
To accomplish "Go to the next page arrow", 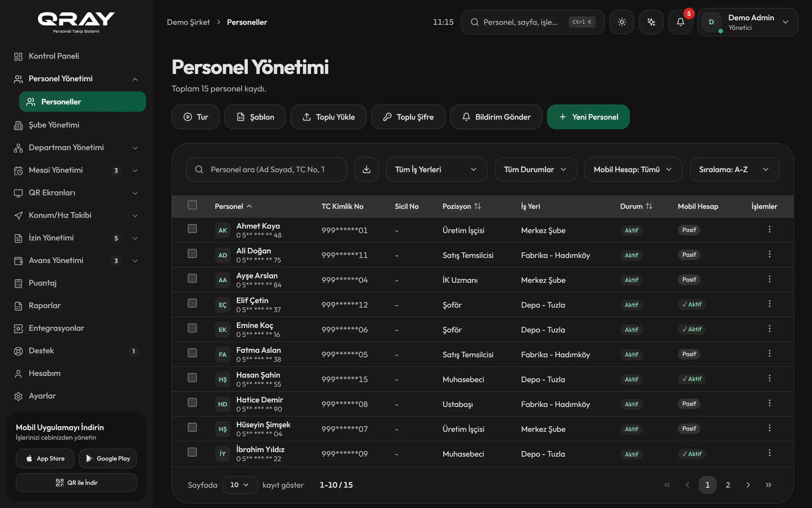I will coord(748,485).
